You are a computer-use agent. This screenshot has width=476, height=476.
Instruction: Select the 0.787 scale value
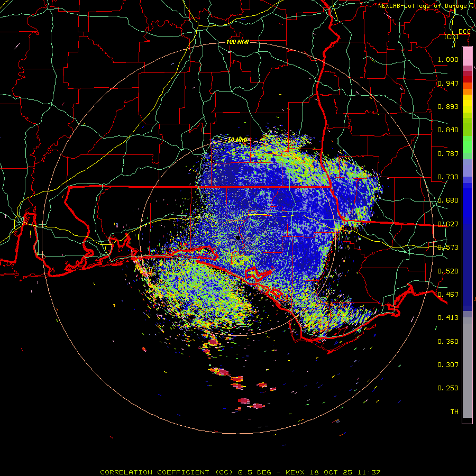pyautogui.click(x=448, y=153)
